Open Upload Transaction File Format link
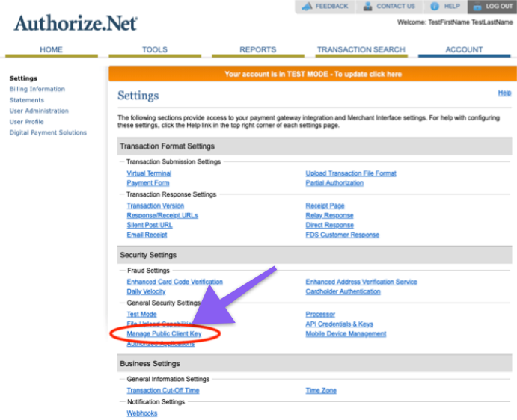Image resolution: width=517 pixels, height=420 pixels. tap(351, 173)
